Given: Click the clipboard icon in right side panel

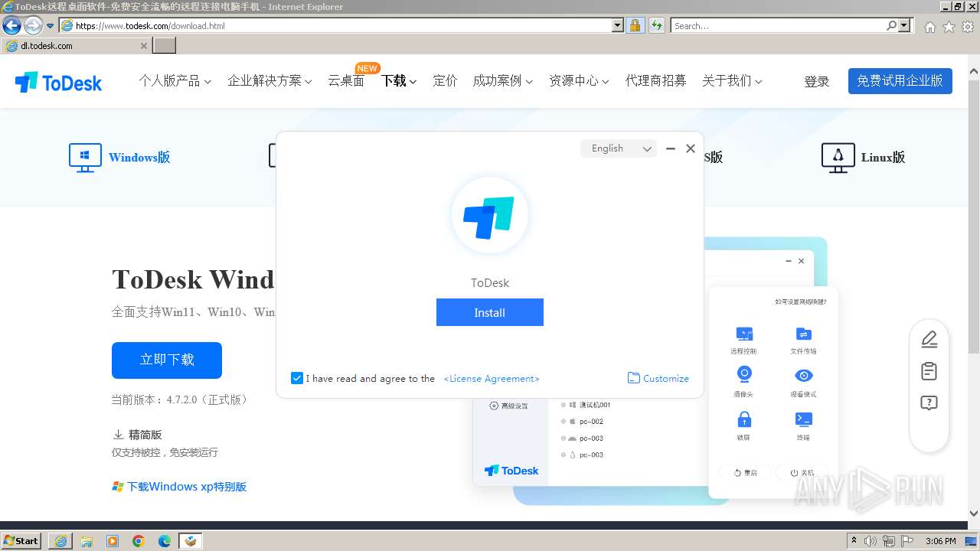Looking at the screenshot, I should point(929,371).
